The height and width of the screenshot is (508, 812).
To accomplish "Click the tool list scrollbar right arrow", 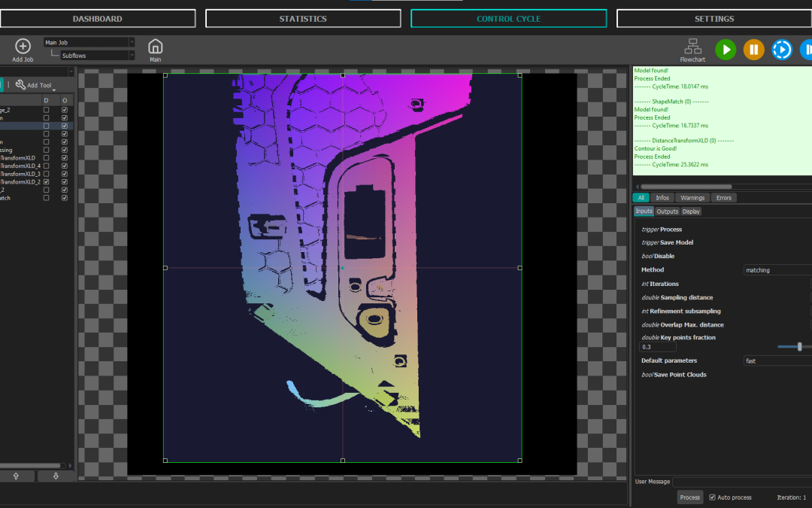I will click(x=71, y=466).
